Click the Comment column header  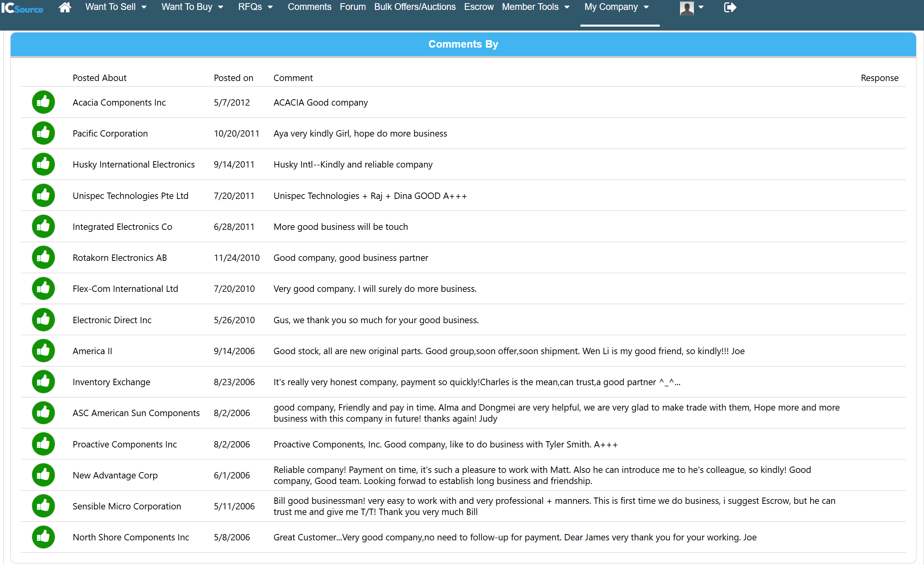293,78
